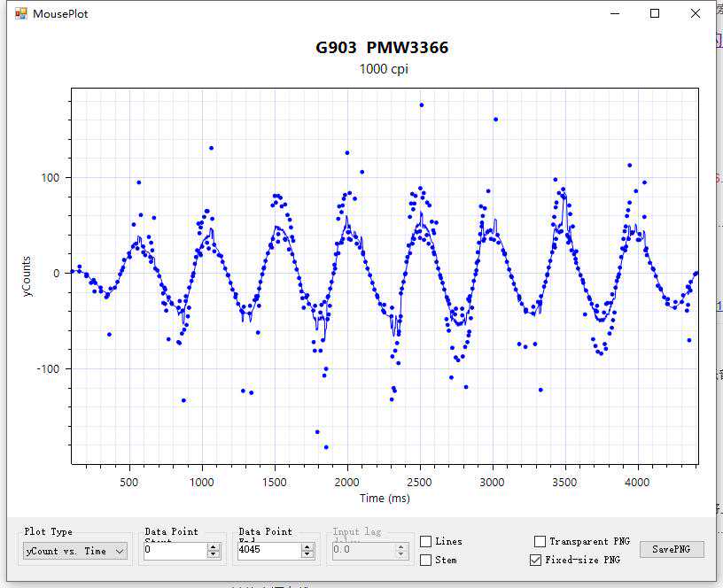Enable the Lines checkbox
The width and height of the screenshot is (723, 588).
pos(426,541)
